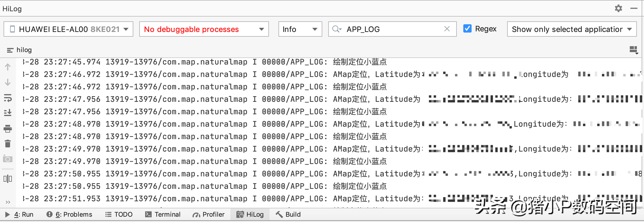Screen dimensions: 644x222
Task: Print the log output
Action: [x=8, y=129]
